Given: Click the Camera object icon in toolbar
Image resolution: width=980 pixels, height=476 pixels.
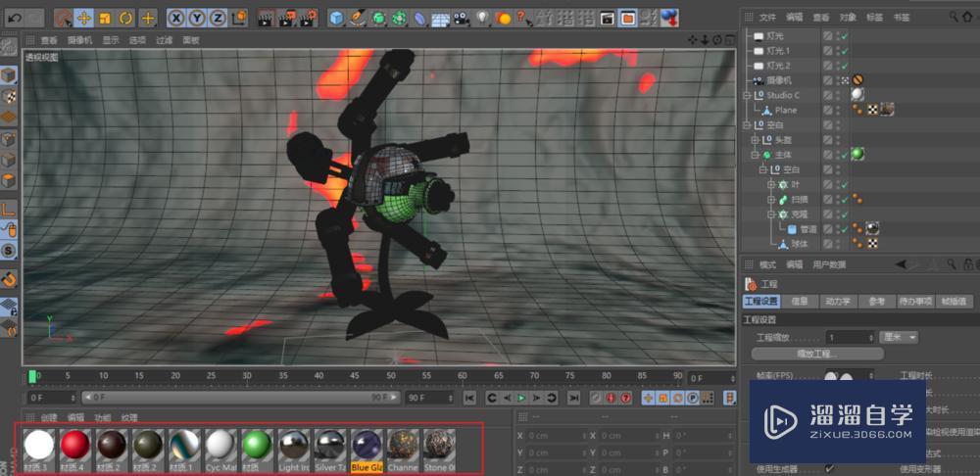Looking at the screenshot, I should [461, 19].
